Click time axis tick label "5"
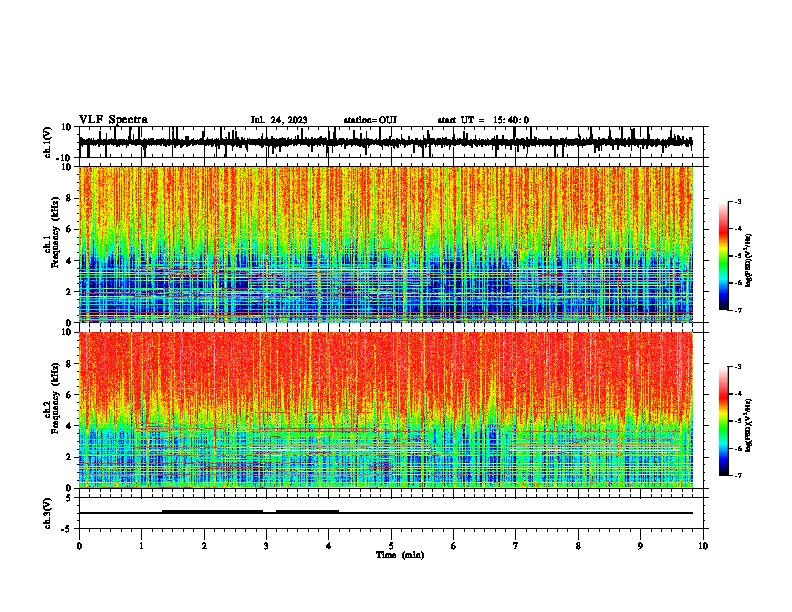Screen dimensions: 792x612 tap(391, 546)
